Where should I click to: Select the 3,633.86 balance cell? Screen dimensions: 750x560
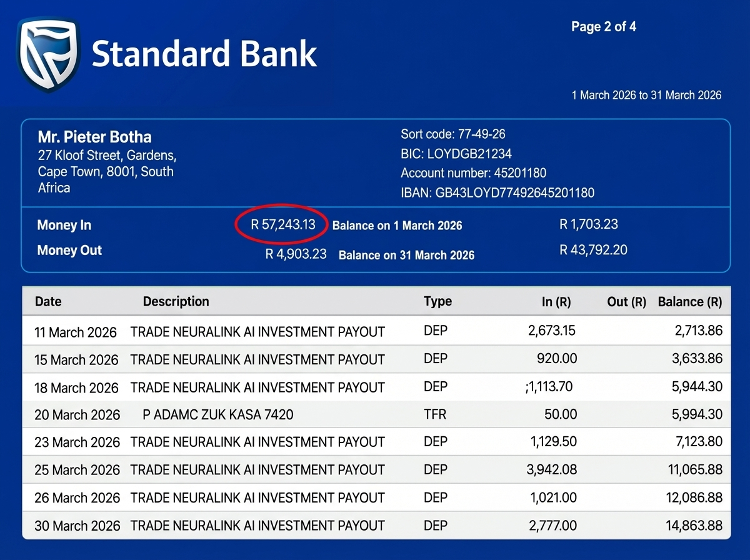(x=697, y=359)
